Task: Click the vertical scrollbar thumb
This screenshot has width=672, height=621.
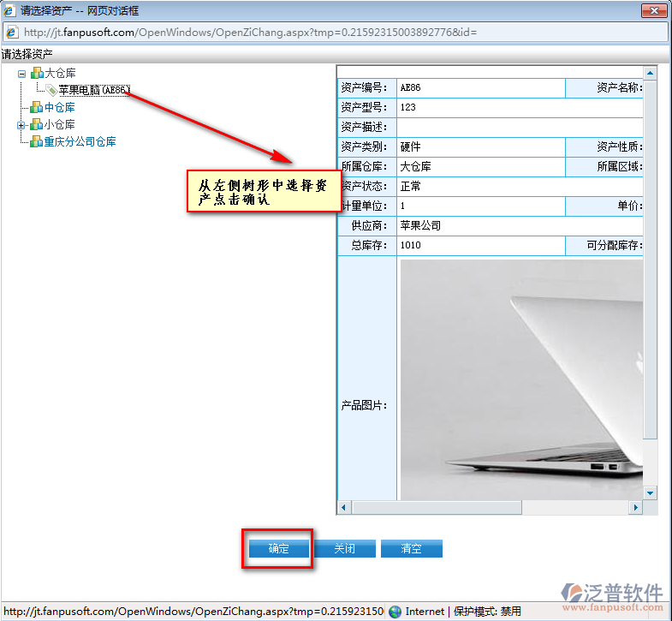Action: [x=650, y=260]
